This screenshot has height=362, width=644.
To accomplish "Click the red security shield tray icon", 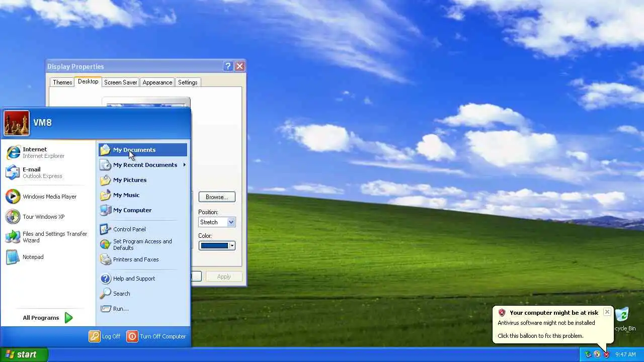I will point(606,354).
